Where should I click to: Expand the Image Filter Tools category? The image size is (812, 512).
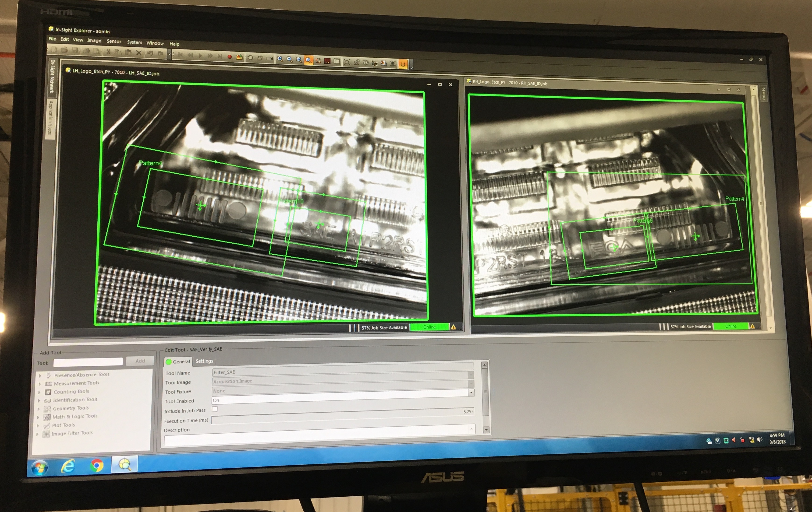[37, 434]
